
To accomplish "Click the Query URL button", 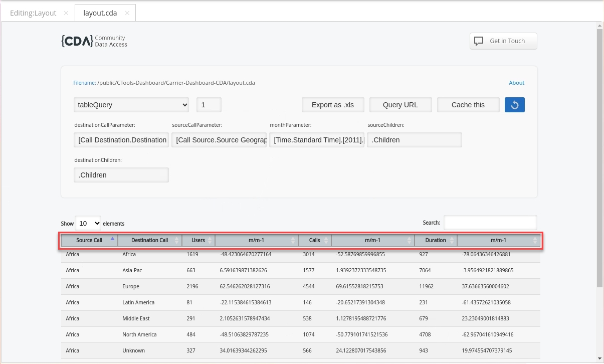I will click(x=400, y=105).
